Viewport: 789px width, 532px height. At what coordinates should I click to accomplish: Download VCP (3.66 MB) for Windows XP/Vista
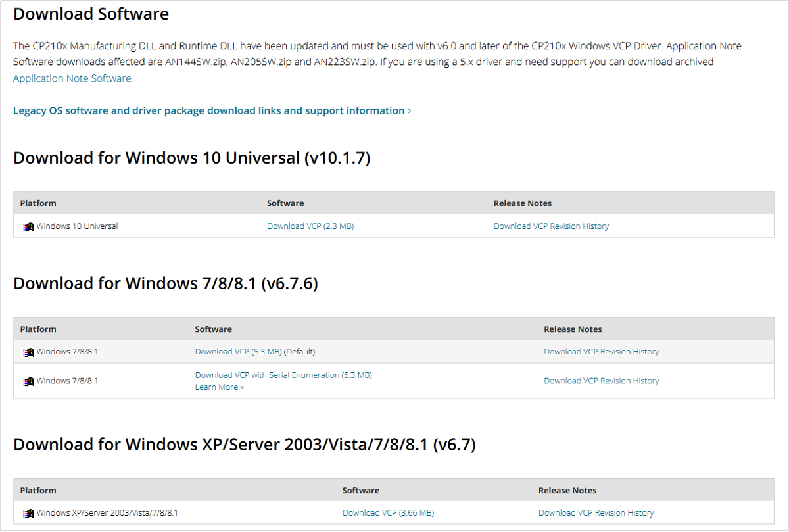388,513
